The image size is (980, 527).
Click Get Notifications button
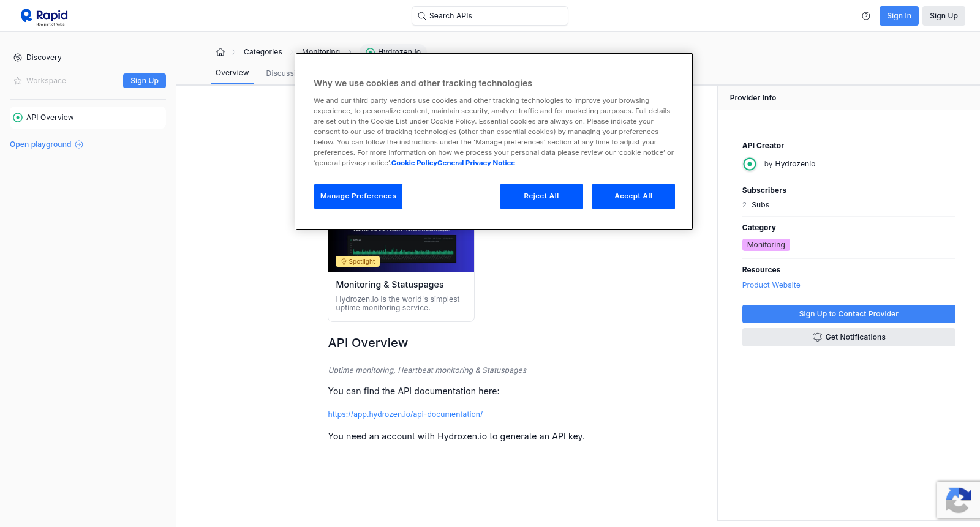pyautogui.click(x=849, y=337)
